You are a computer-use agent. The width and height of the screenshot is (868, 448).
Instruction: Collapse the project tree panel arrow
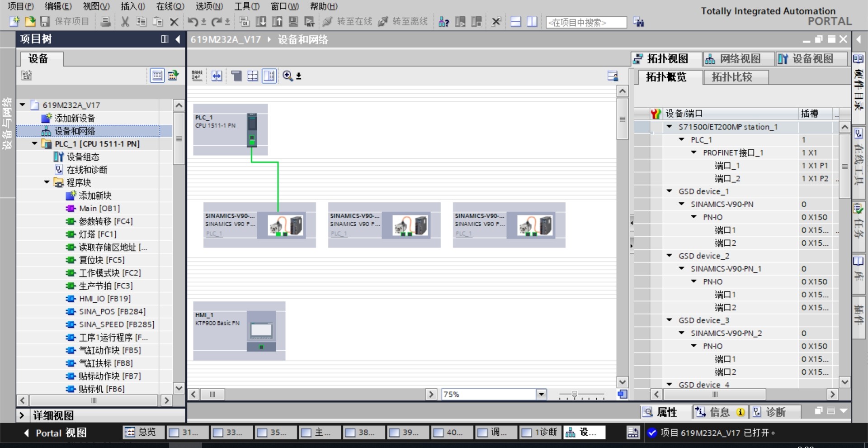(x=178, y=39)
